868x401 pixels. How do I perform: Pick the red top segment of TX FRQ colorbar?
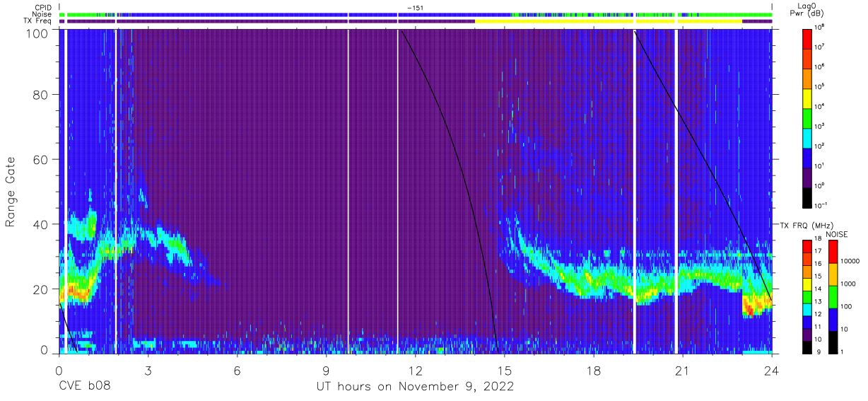(x=808, y=247)
